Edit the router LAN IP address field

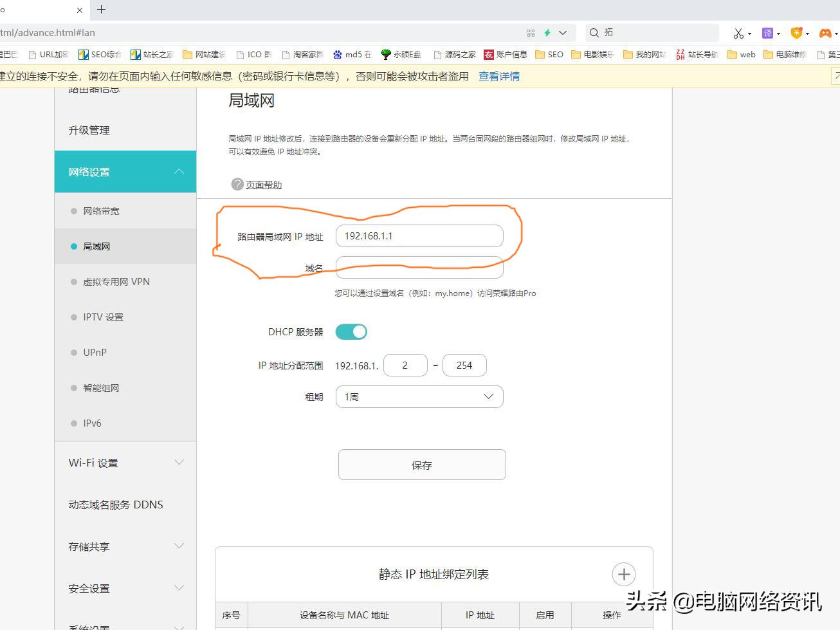point(419,236)
